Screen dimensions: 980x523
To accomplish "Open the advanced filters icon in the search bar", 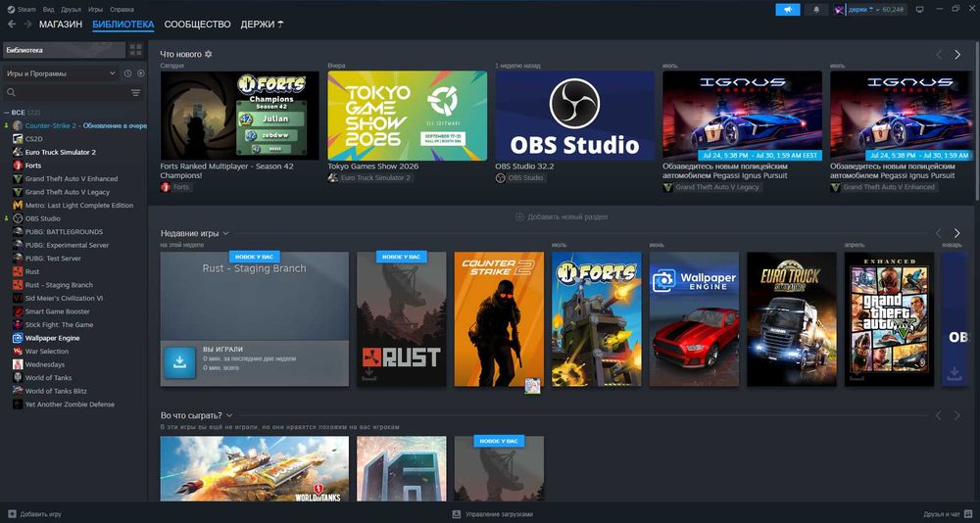I will (135, 92).
